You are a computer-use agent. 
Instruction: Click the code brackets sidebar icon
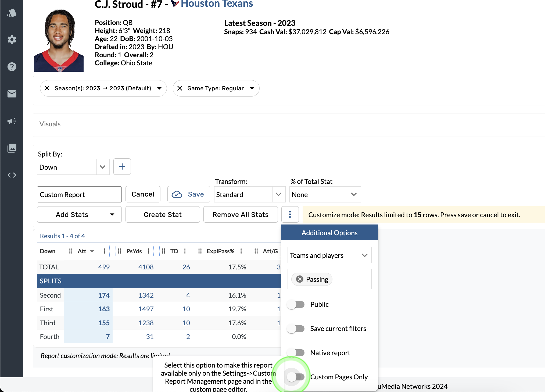[x=12, y=175]
